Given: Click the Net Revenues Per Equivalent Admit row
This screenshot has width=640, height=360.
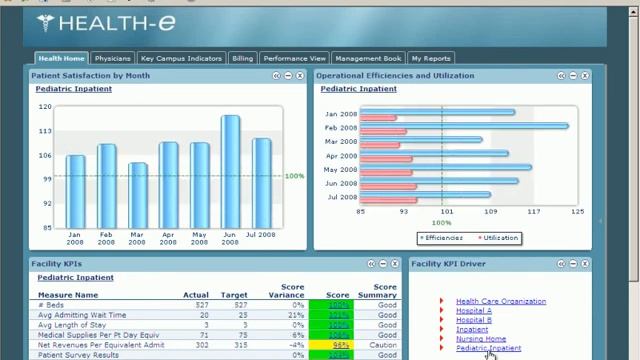Looking at the screenshot, I should tap(215, 345).
